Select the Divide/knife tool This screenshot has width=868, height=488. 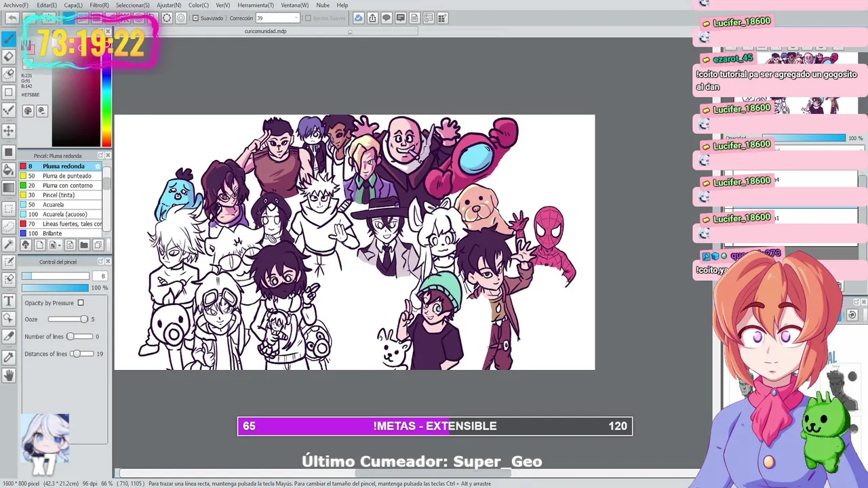pos(9,336)
